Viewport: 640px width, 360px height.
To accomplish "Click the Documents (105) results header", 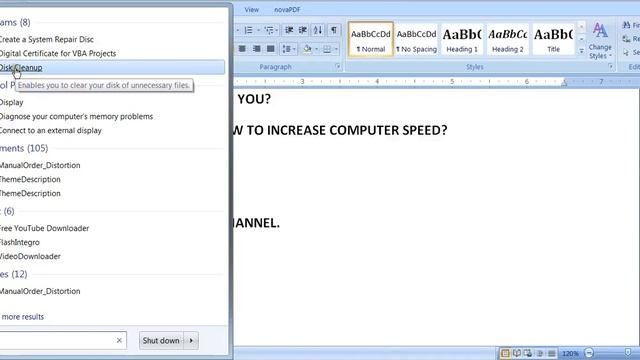I will pos(24,148).
